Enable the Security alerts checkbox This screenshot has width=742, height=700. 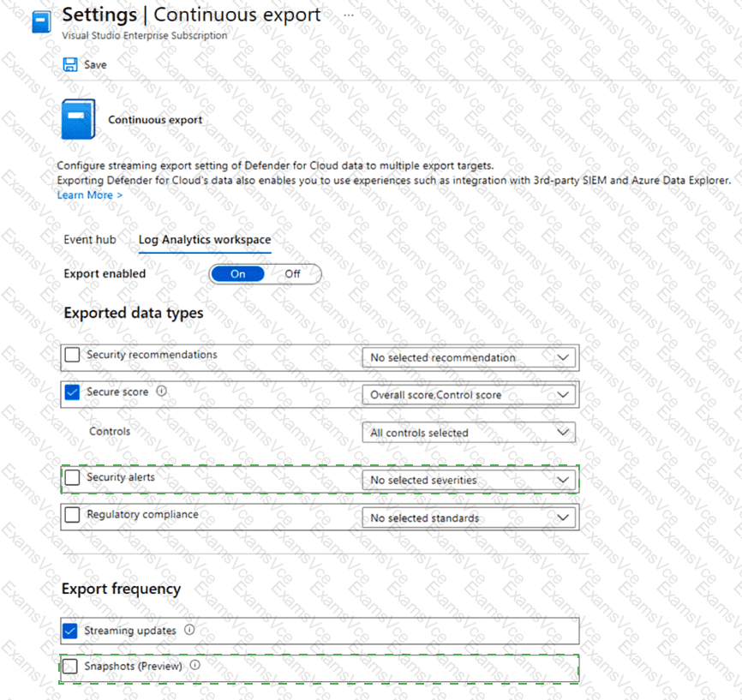click(73, 477)
